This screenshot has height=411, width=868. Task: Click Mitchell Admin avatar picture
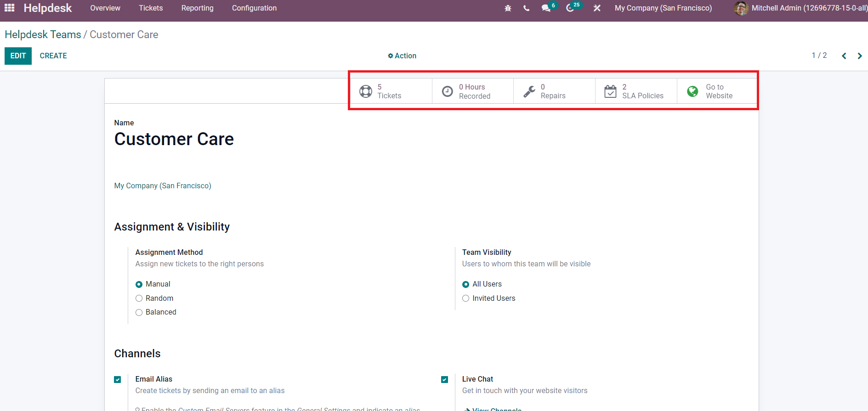(741, 8)
